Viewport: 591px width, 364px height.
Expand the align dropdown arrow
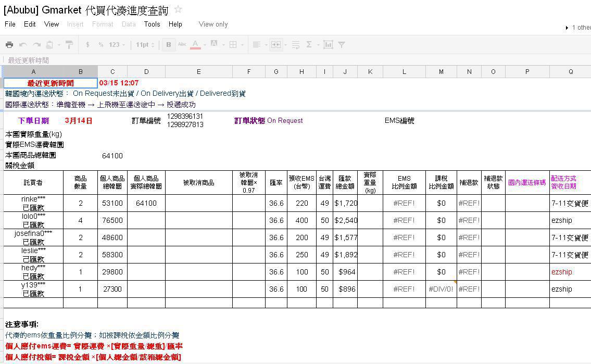266,45
